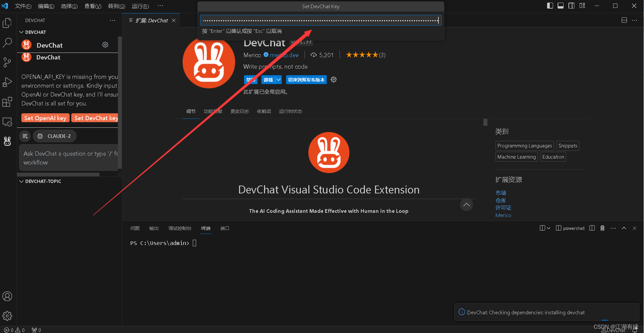Screen dimensions: 644x333
Task: Open the 运行 menu
Action: tap(140, 6)
